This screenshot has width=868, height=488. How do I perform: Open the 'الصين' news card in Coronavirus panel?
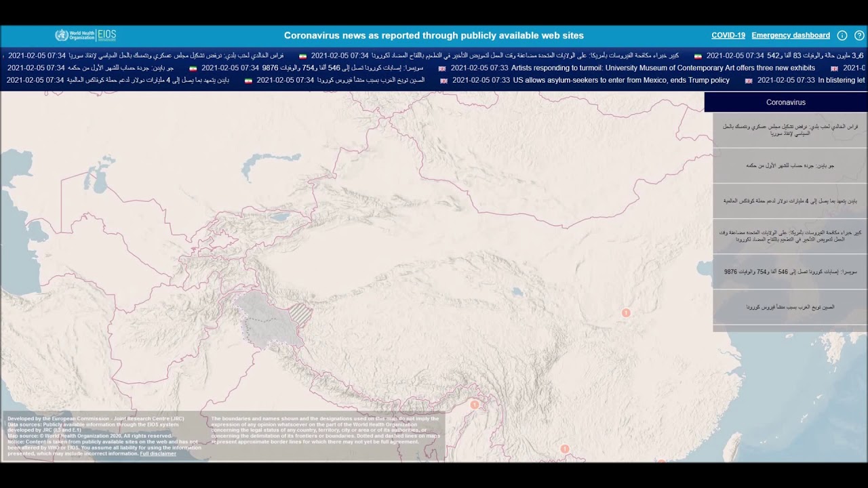(x=790, y=307)
